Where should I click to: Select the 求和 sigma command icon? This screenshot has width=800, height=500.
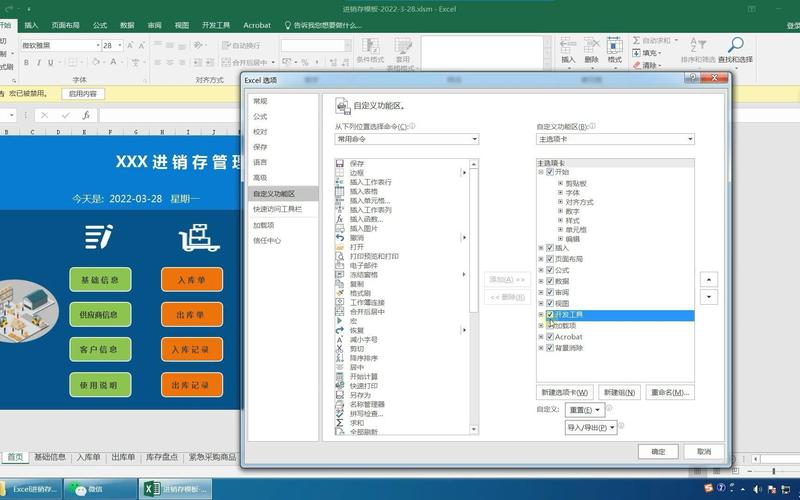click(339, 423)
